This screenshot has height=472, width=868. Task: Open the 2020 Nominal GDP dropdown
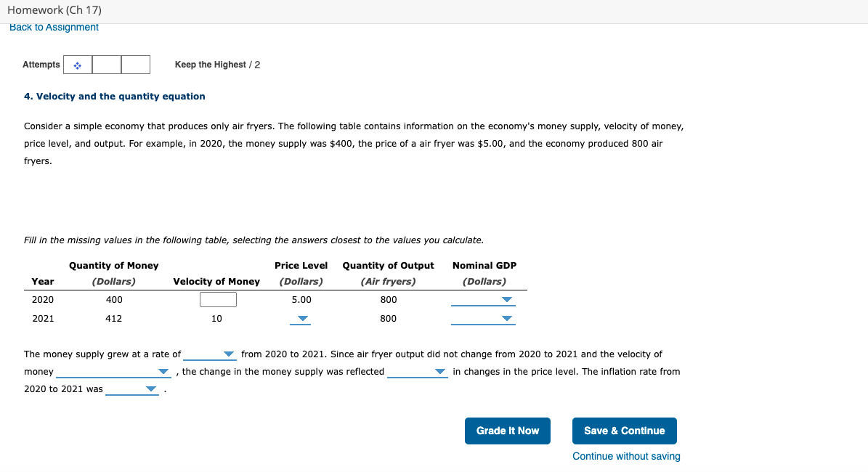click(483, 299)
